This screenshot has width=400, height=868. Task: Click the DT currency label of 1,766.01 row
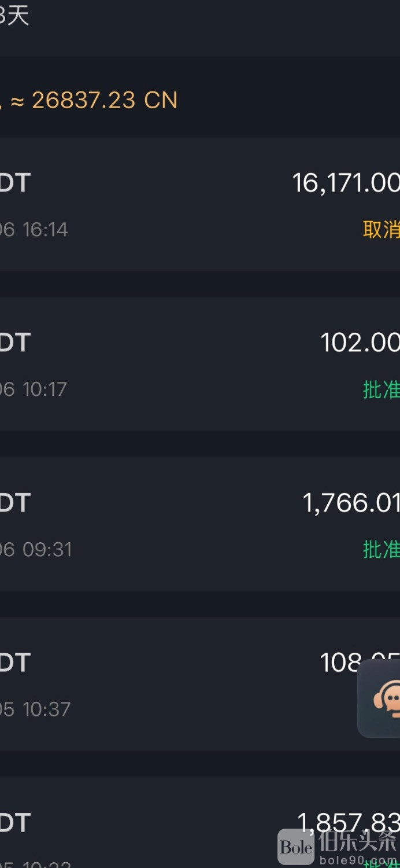pos(15,503)
